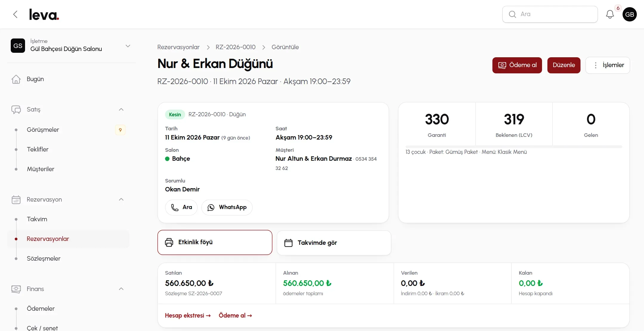Open the GB user avatar menu
This screenshot has height=331, width=644.
pos(629,14)
